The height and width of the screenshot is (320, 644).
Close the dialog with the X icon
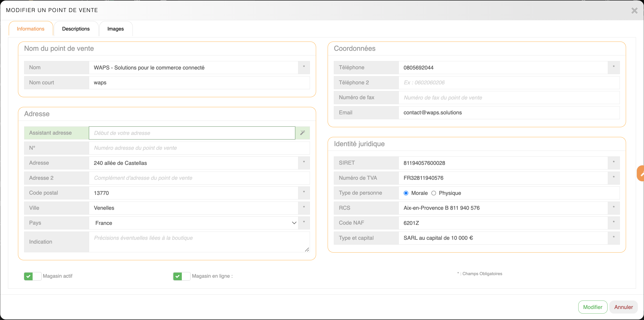(x=634, y=11)
